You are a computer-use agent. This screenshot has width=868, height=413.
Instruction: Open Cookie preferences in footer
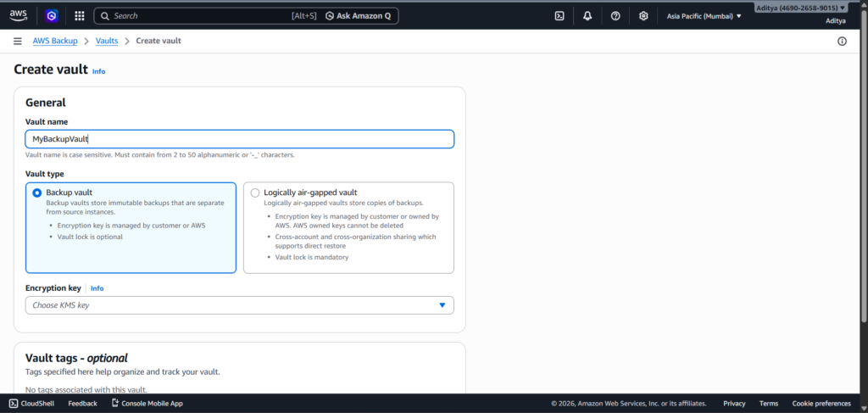click(x=821, y=404)
